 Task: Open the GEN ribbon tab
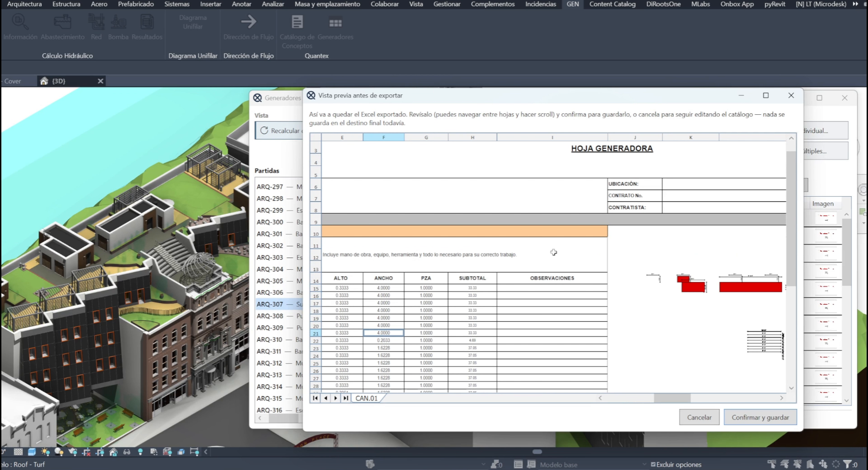573,4
